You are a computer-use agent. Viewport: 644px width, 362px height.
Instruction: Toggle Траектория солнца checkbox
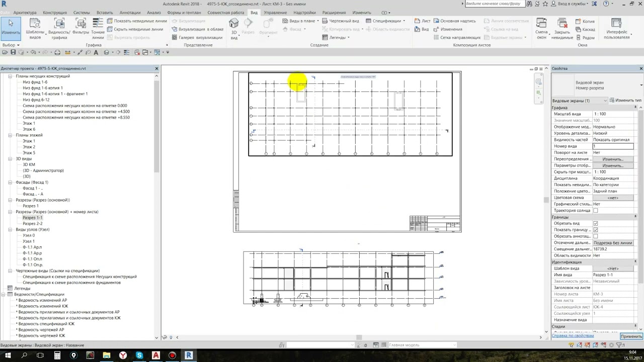coord(596,211)
